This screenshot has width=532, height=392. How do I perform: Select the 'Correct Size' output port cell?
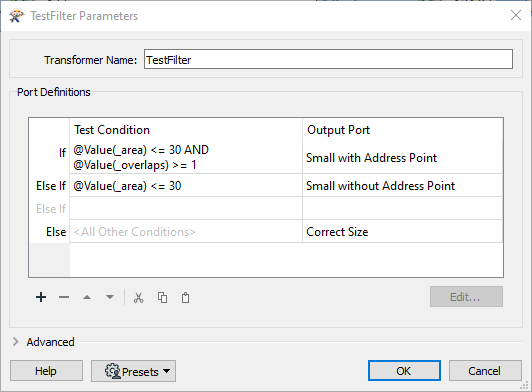402,231
